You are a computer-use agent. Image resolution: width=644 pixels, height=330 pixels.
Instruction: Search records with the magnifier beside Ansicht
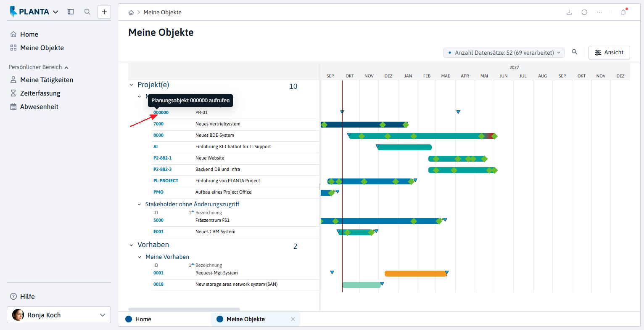click(575, 52)
